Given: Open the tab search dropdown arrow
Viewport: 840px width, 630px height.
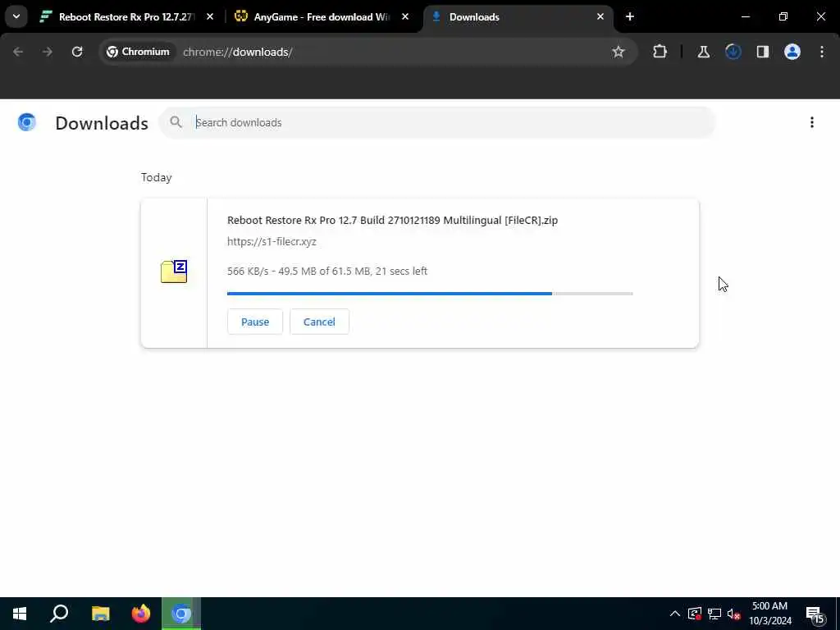Looking at the screenshot, I should [x=16, y=16].
